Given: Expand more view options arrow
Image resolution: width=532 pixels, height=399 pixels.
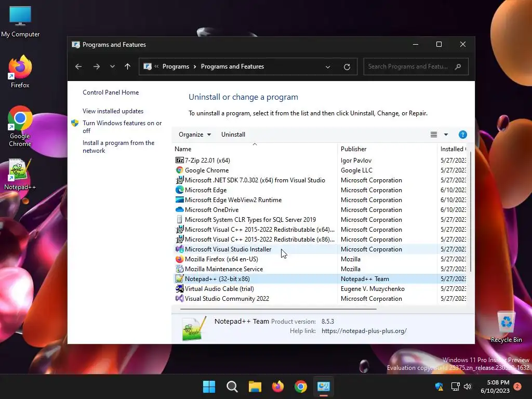Looking at the screenshot, I should pos(446,135).
